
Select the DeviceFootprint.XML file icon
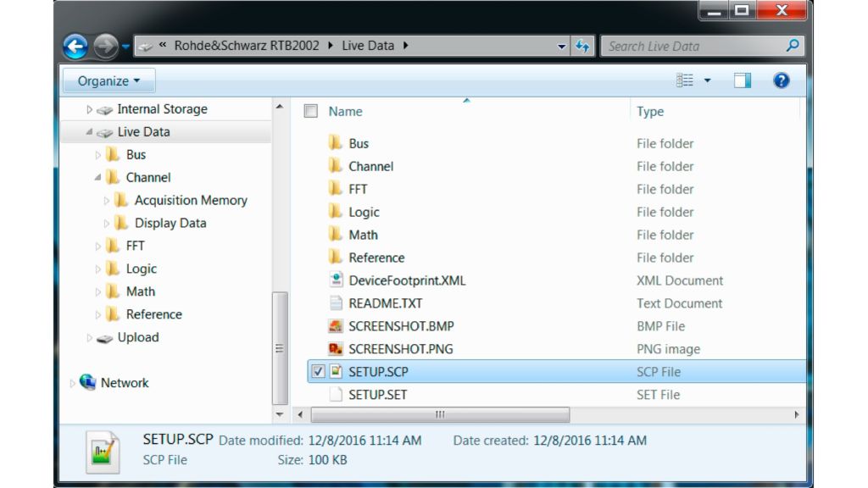[x=335, y=280]
